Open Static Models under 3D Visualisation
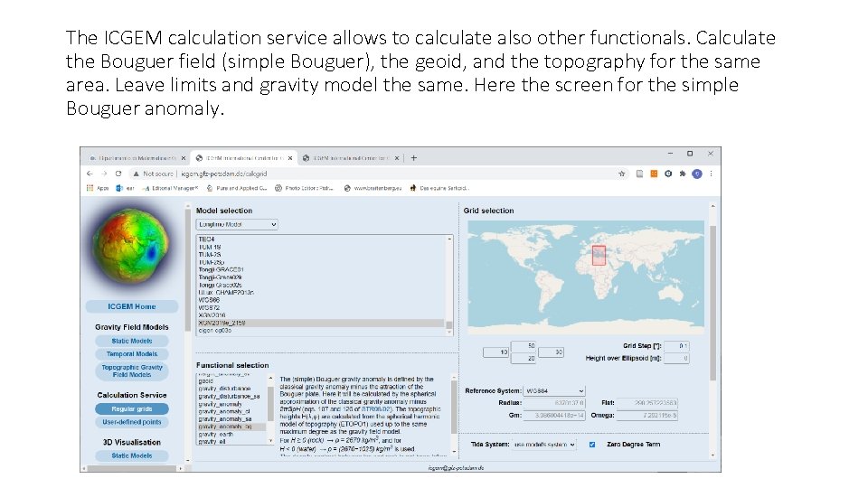Image resolution: width=868 pixels, height=488 pixels. point(132,455)
